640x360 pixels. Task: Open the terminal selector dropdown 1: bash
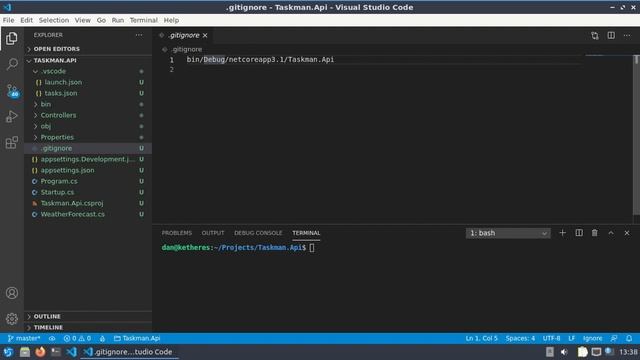pyautogui.click(x=508, y=233)
